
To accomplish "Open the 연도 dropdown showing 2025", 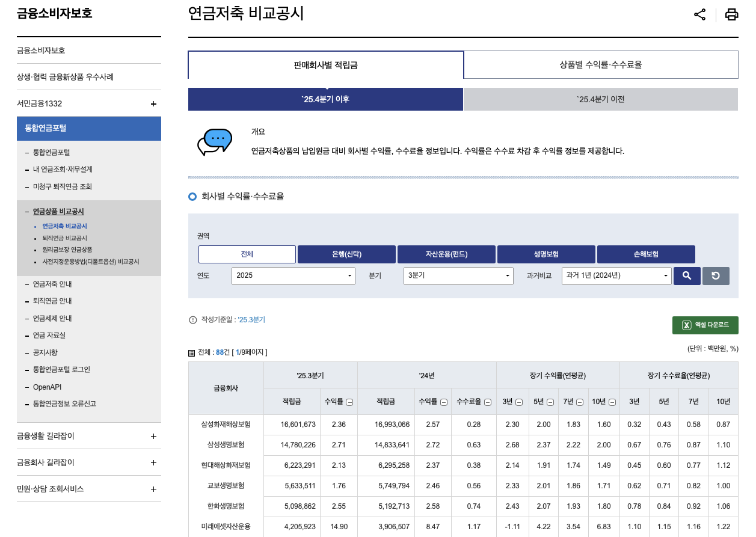I will (293, 276).
